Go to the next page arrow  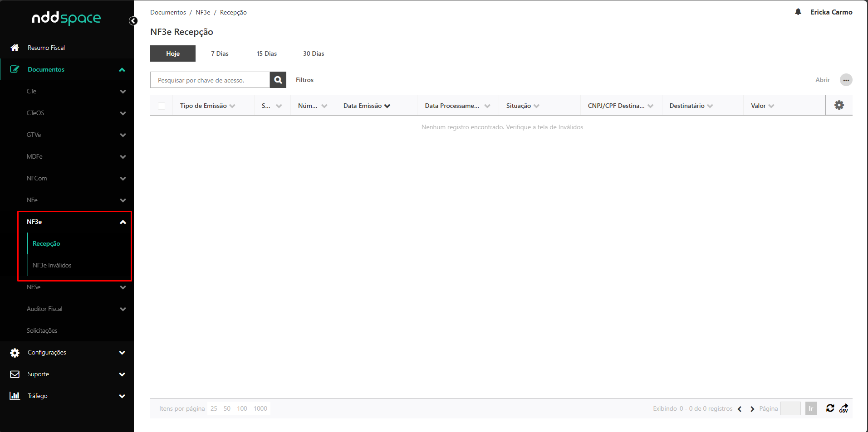(752, 409)
